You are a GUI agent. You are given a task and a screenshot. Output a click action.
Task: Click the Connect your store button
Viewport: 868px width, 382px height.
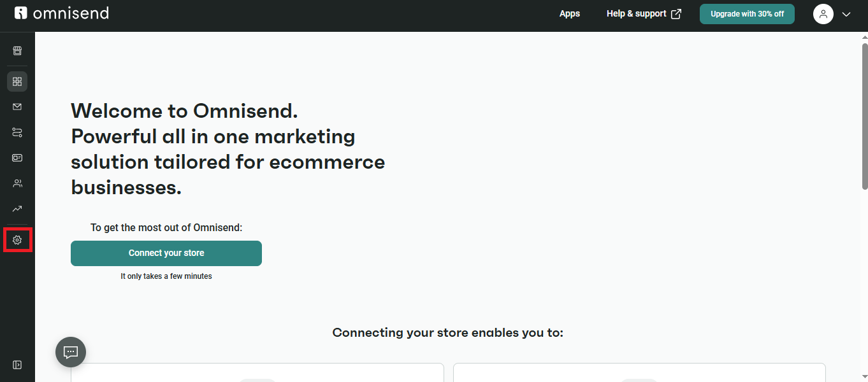(x=166, y=253)
